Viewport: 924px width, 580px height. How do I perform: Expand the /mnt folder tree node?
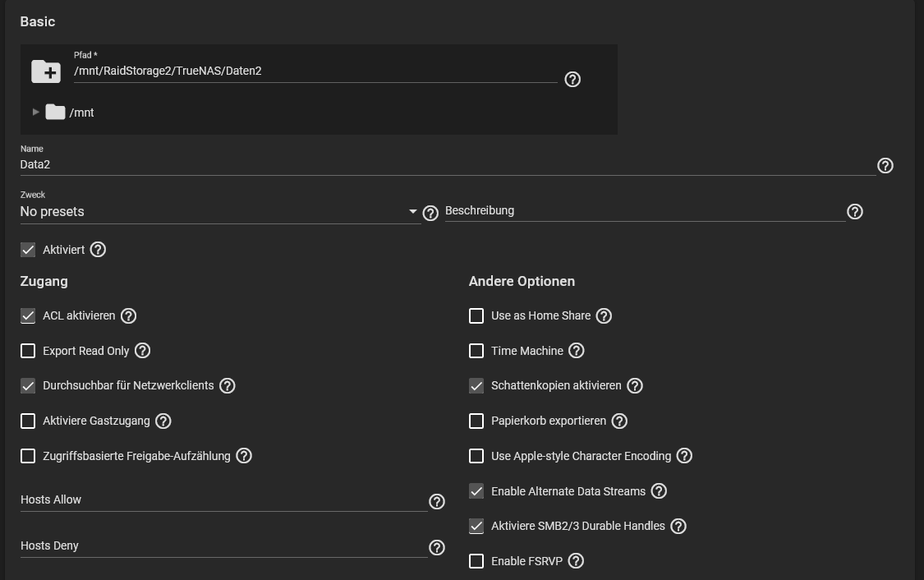point(35,112)
